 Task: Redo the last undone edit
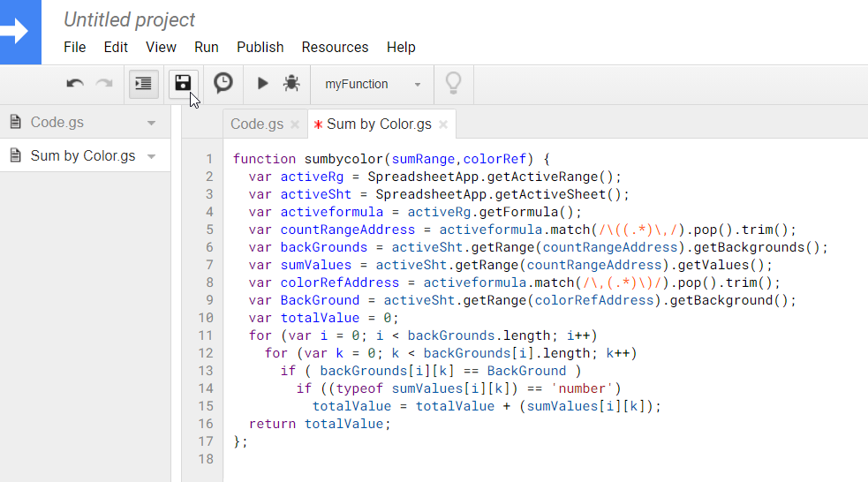click(104, 84)
